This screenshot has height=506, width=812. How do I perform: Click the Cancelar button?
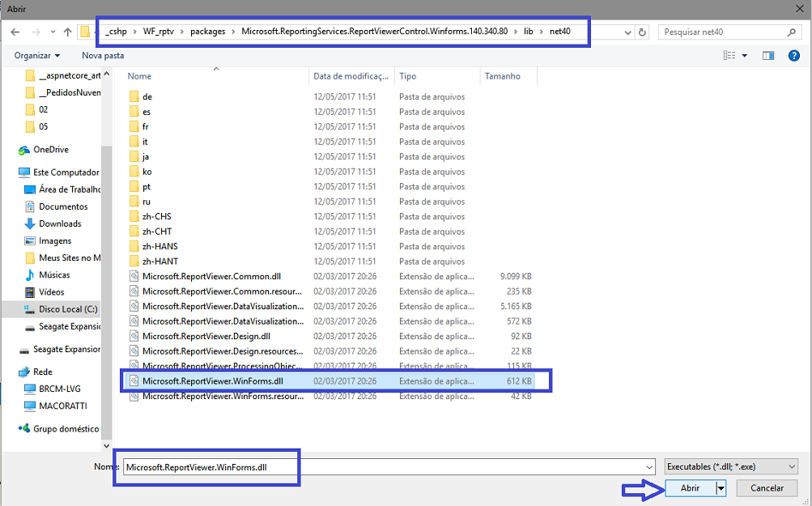[767, 488]
